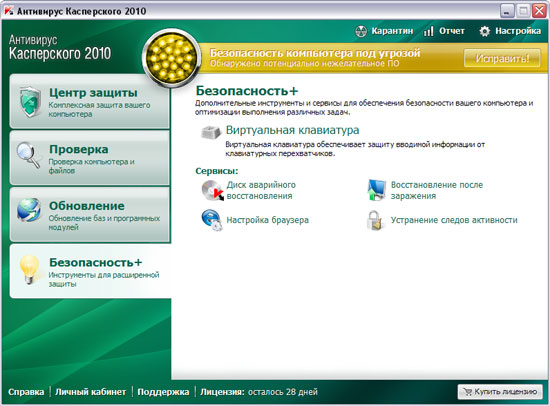Screen dimensions: 550x406
Task: Click the shopping cart icon in Купить лицензию
Action: 467,392
